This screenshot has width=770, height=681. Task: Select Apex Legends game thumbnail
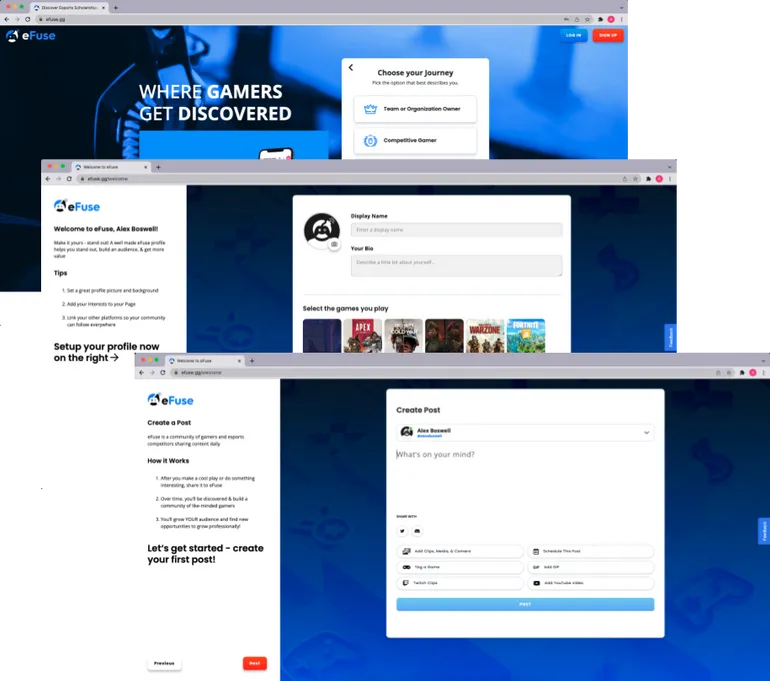(x=363, y=336)
